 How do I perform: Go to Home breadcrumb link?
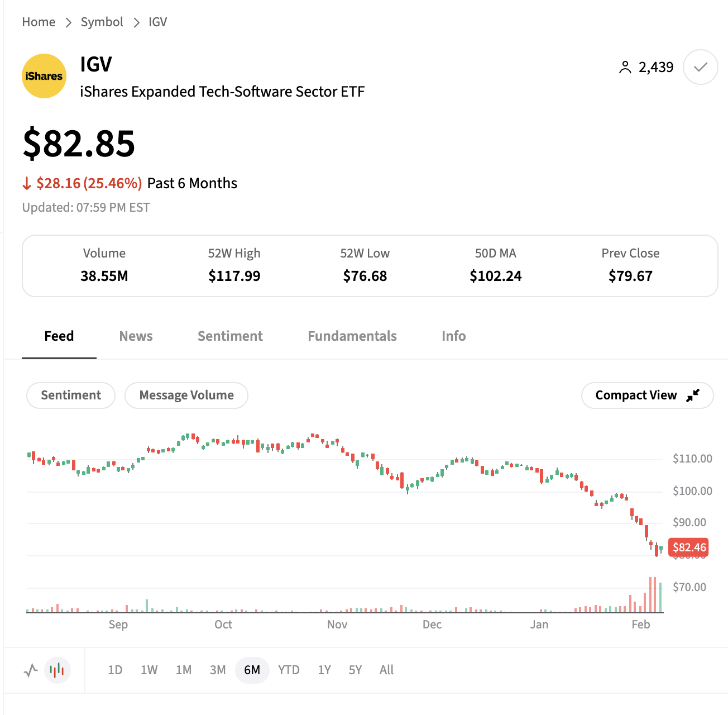tap(39, 22)
